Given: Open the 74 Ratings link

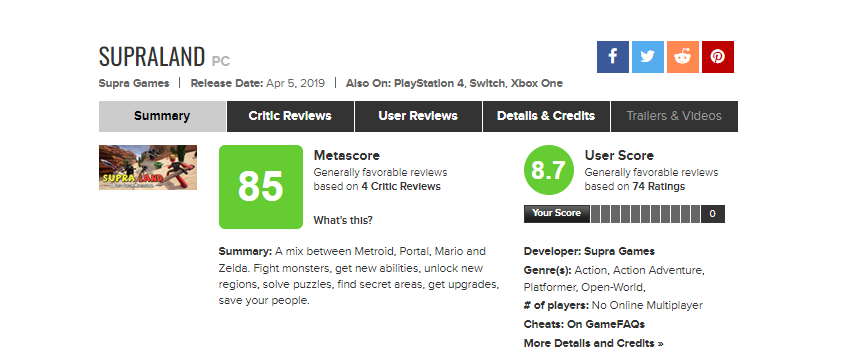Looking at the screenshot, I should click(x=659, y=186).
